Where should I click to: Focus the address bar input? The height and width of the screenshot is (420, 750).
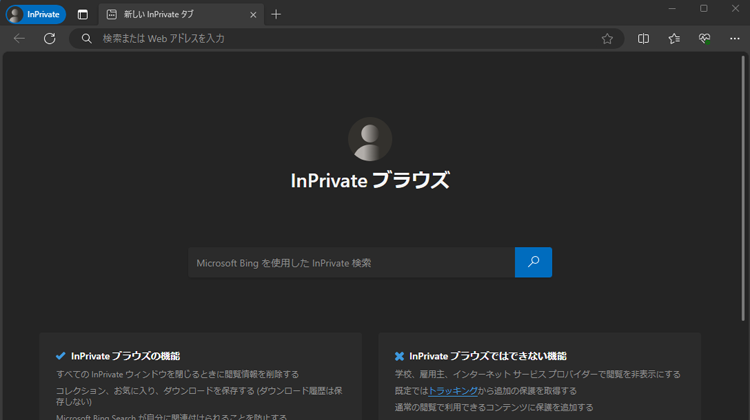point(347,38)
